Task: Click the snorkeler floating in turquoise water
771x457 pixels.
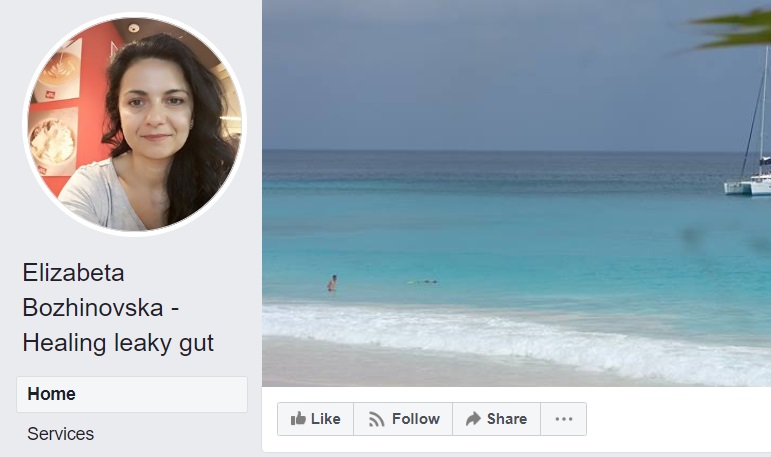Action: pos(423,282)
